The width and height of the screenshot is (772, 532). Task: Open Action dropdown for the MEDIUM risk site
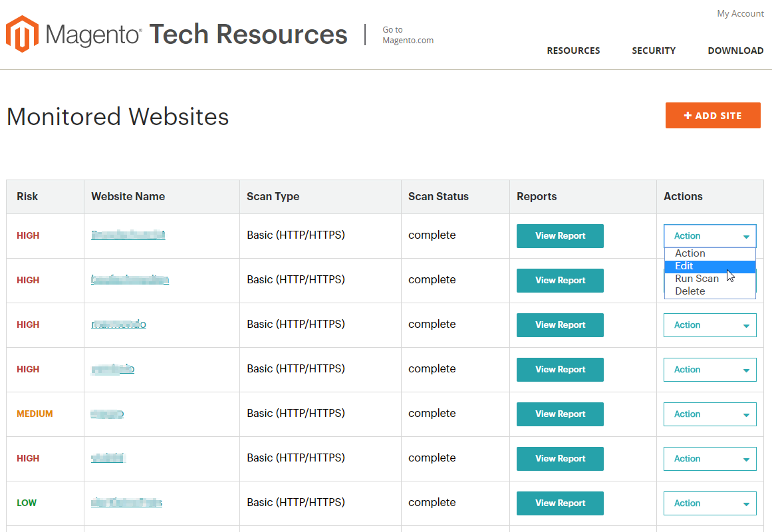tap(709, 414)
